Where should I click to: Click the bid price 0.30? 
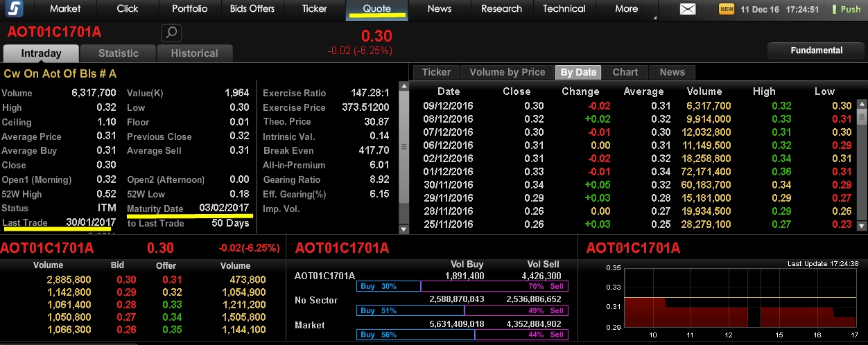click(x=126, y=280)
